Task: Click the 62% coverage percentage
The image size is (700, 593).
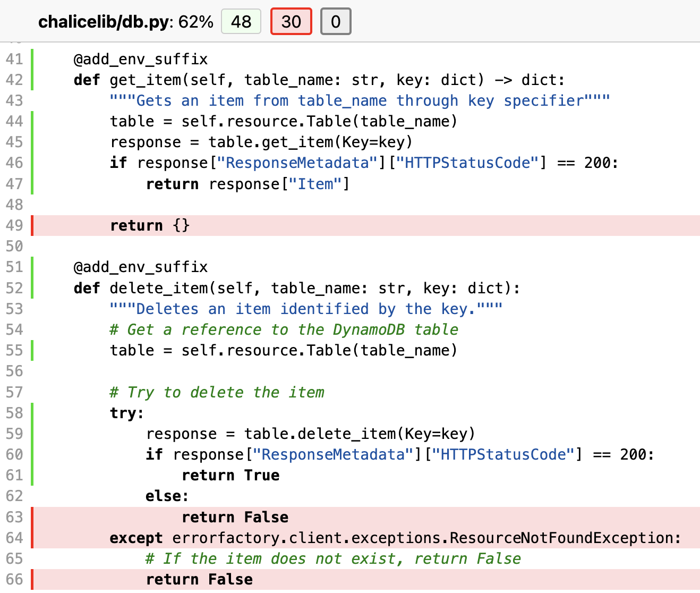Action: pos(195,22)
